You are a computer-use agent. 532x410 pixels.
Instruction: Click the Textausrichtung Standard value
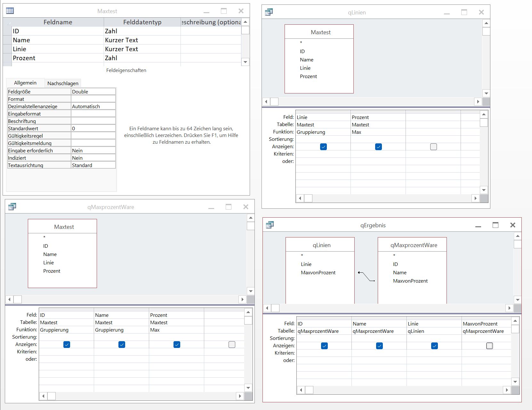pyautogui.click(x=93, y=165)
